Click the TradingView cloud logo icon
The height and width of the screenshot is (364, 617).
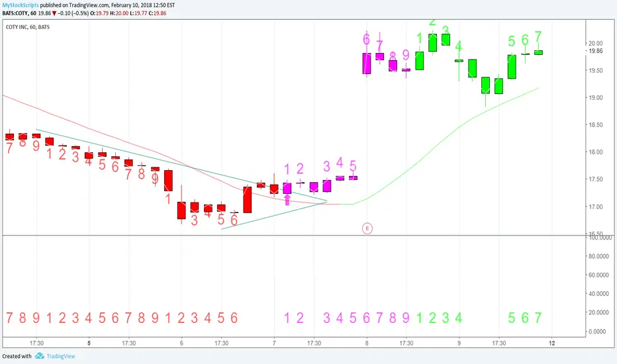pos(39,356)
